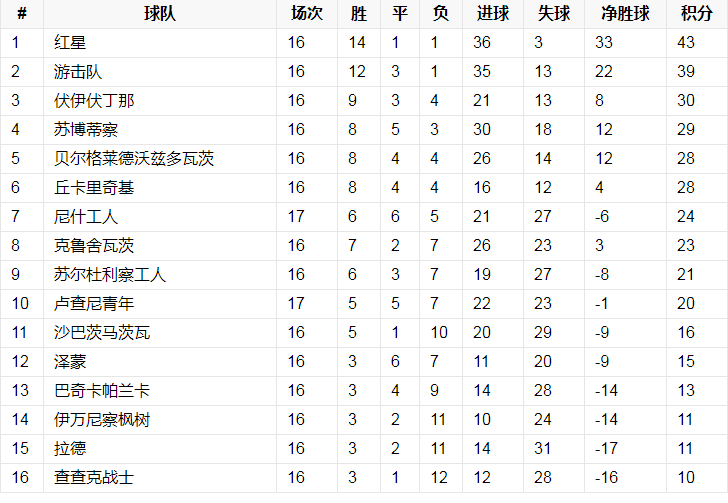Open 贝尔格莱德沃兹多瓦茨 team page

[x=134, y=159]
